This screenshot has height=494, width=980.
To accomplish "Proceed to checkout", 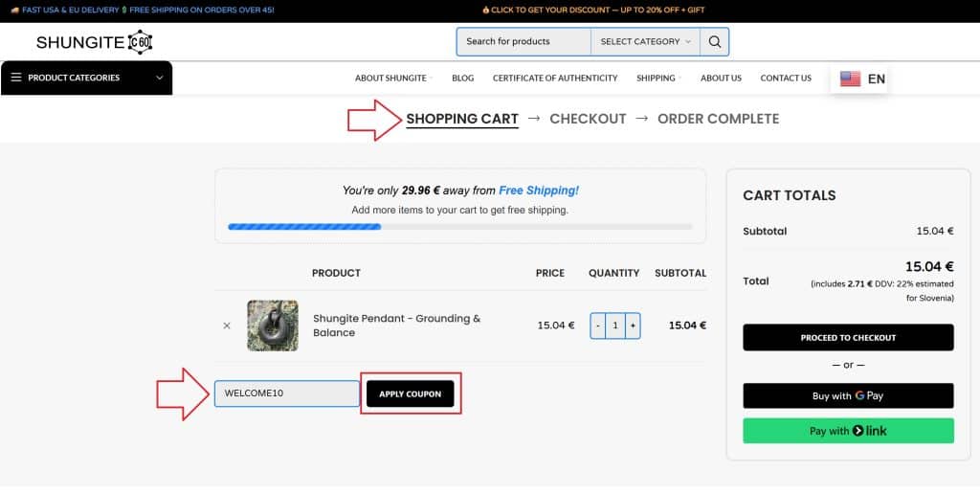I will 848,338.
